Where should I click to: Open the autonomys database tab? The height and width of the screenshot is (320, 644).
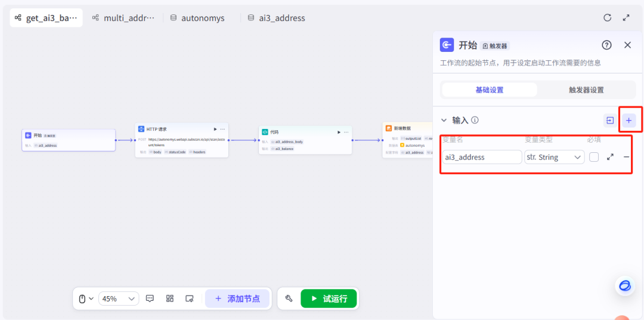(x=197, y=18)
